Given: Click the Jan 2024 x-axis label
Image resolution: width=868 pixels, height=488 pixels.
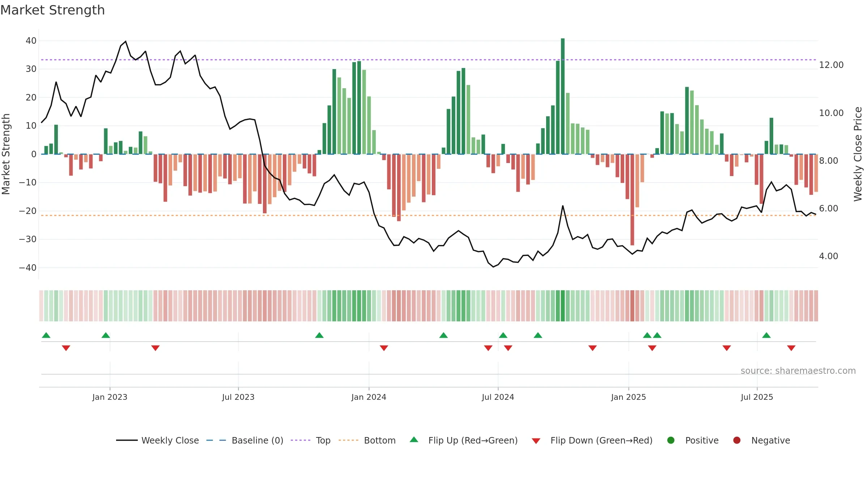Looking at the screenshot, I should point(369,397).
